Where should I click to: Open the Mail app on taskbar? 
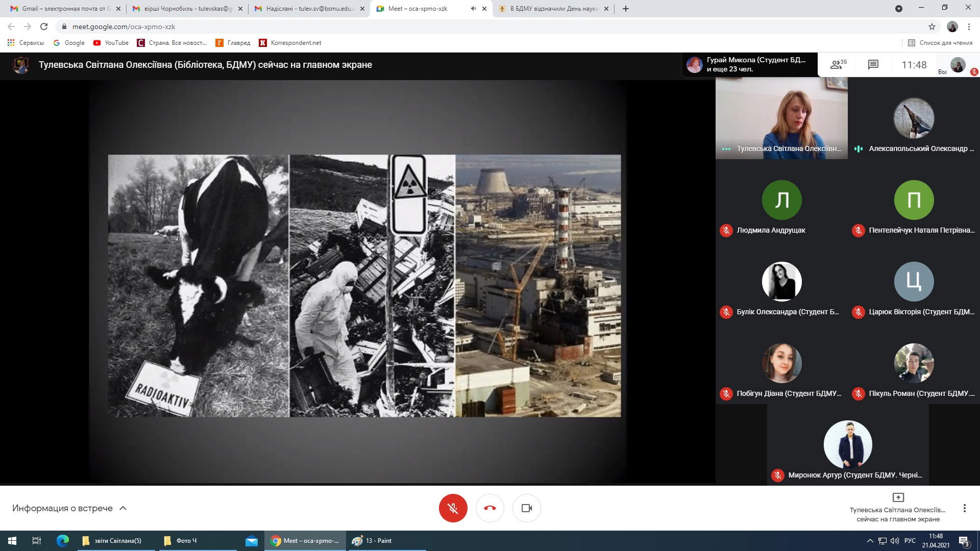coord(251,541)
